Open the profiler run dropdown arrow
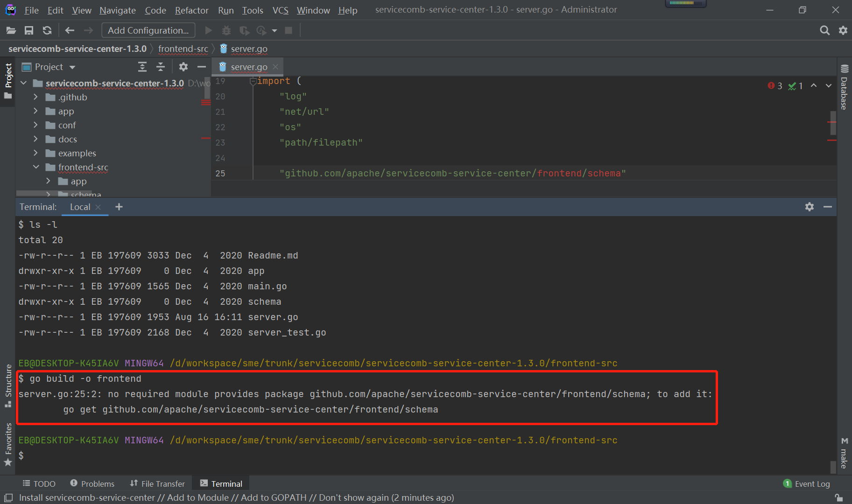Screen dimensions: 852x504 pos(275,31)
